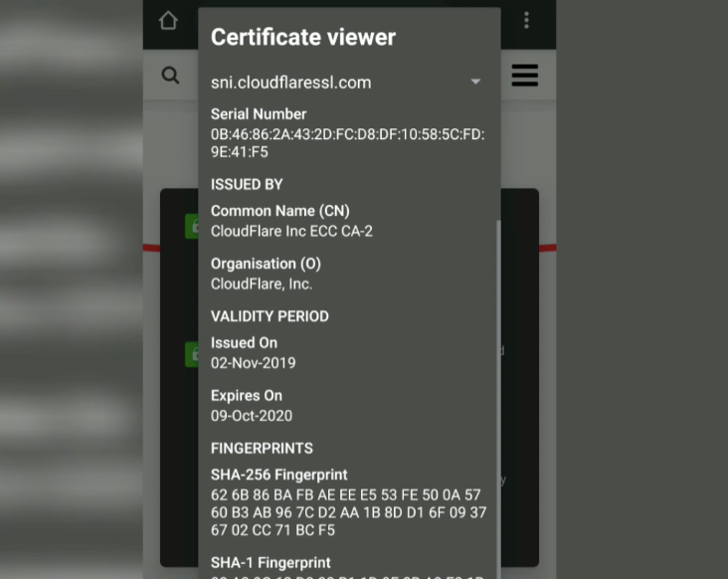Select the SHA-256 fingerprint hex value

348,512
